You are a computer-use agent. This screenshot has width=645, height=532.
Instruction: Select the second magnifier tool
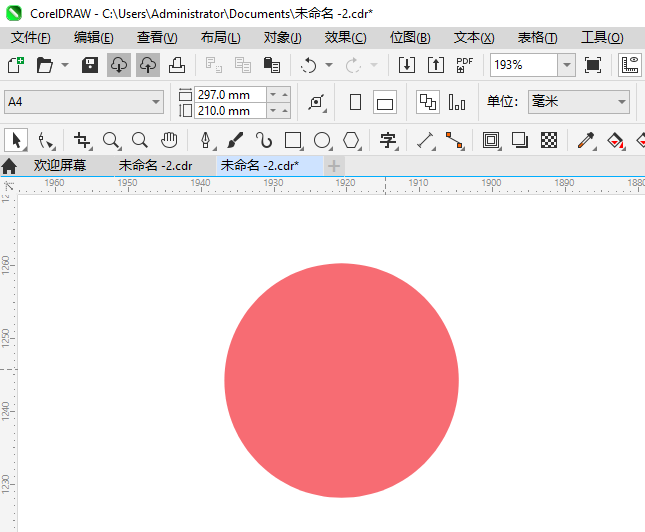coord(140,140)
